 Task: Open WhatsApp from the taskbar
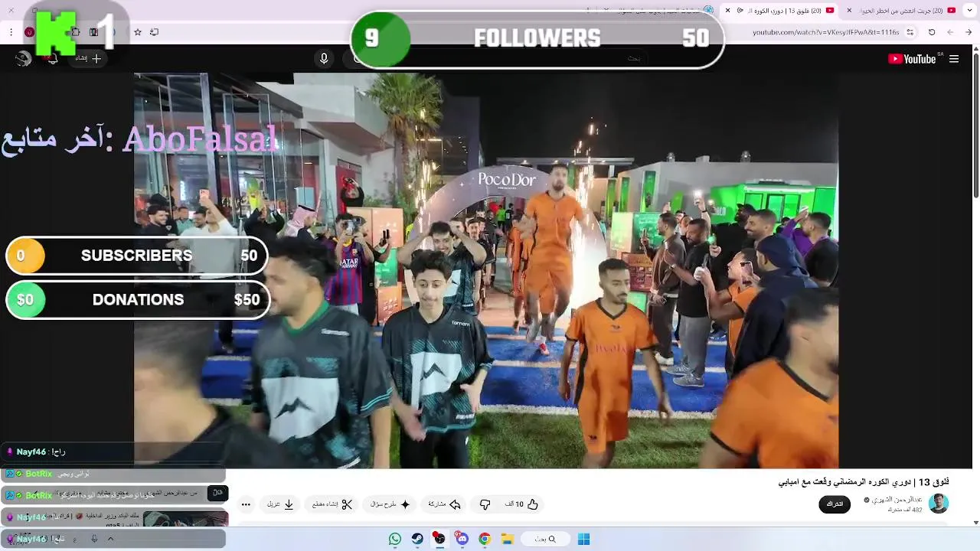pyautogui.click(x=395, y=539)
